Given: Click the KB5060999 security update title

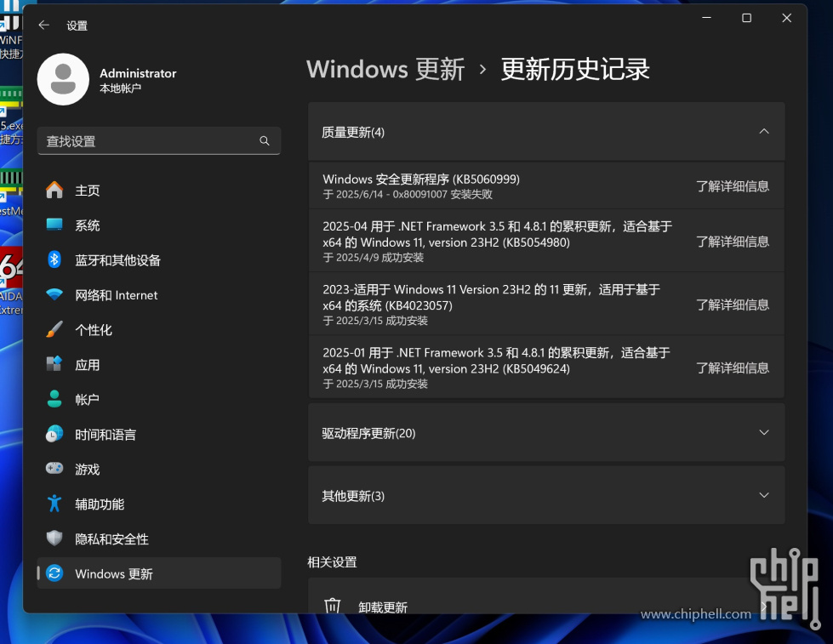Looking at the screenshot, I should (421, 179).
